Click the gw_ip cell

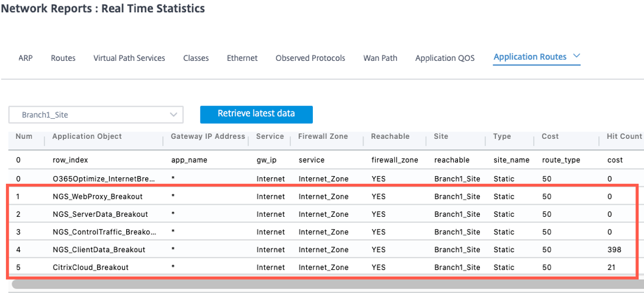point(266,160)
